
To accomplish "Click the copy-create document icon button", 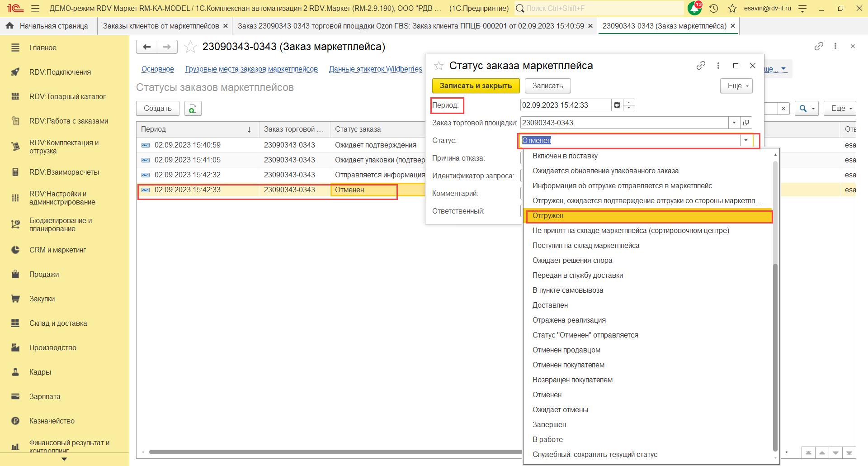I will click(193, 109).
